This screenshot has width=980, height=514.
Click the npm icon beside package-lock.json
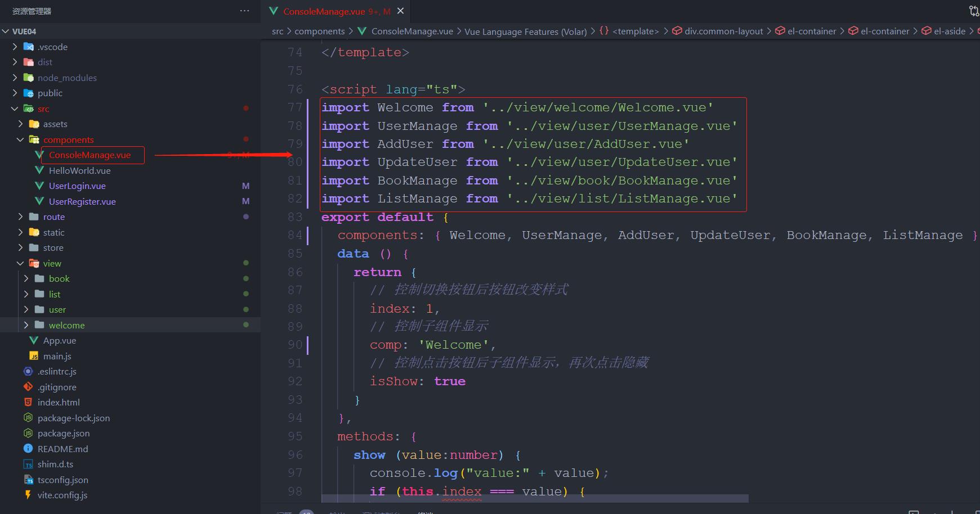pos(28,418)
